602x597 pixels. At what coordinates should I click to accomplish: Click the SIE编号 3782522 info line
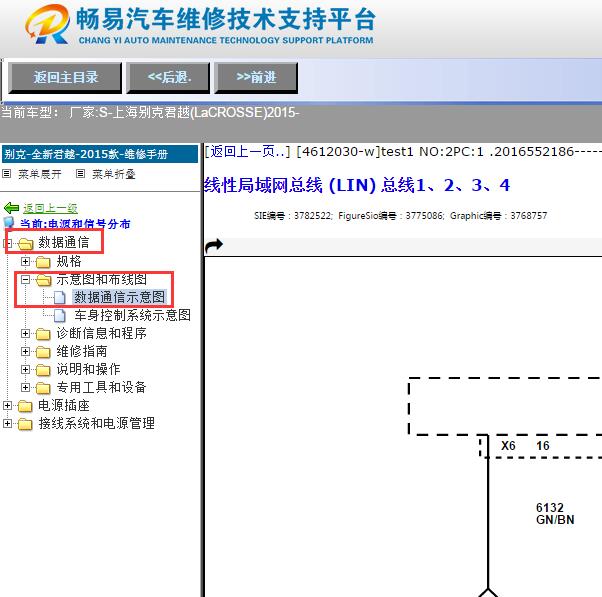400,216
